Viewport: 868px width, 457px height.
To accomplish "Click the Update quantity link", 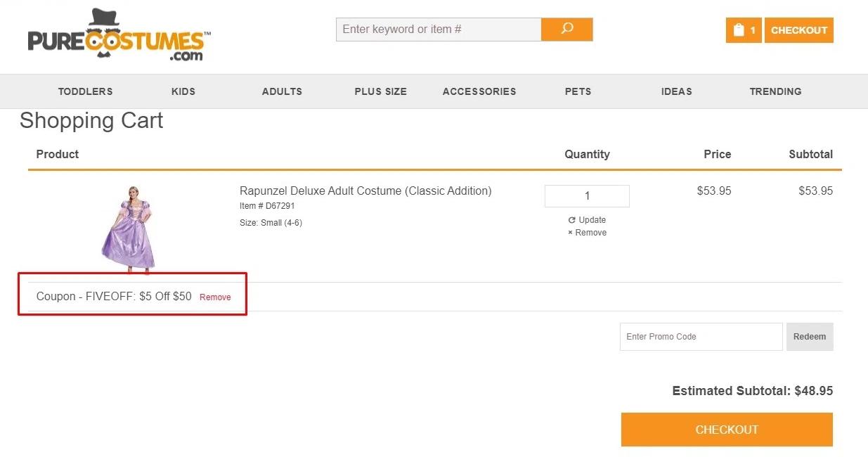I will [587, 220].
